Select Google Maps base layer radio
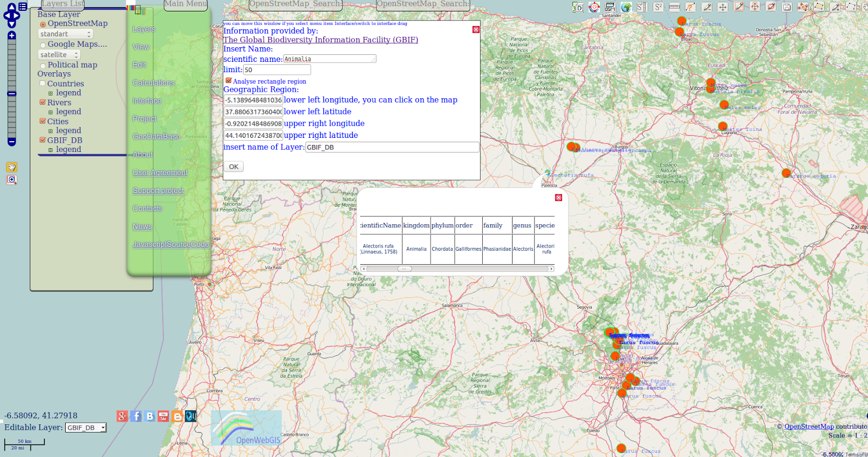The image size is (868, 457). (43, 45)
